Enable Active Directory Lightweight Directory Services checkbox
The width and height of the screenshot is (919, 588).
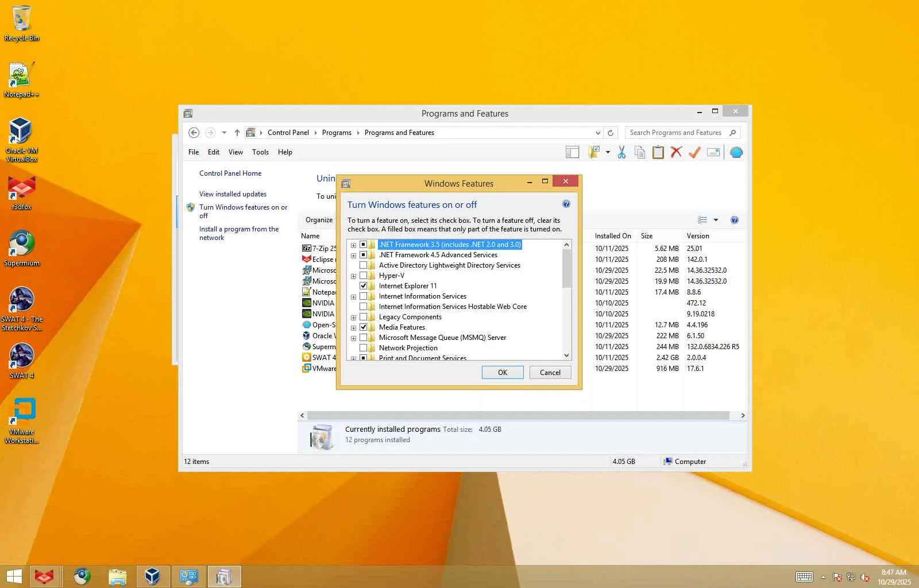(363, 265)
